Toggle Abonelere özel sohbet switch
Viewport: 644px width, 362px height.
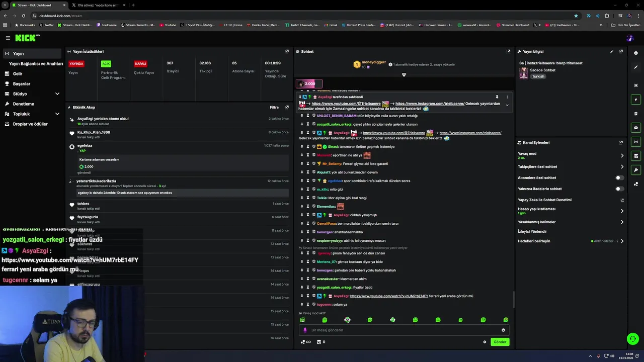(x=620, y=177)
